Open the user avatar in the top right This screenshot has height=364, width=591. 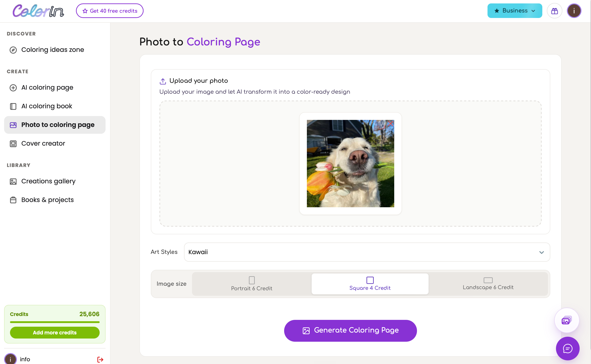click(x=574, y=11)
